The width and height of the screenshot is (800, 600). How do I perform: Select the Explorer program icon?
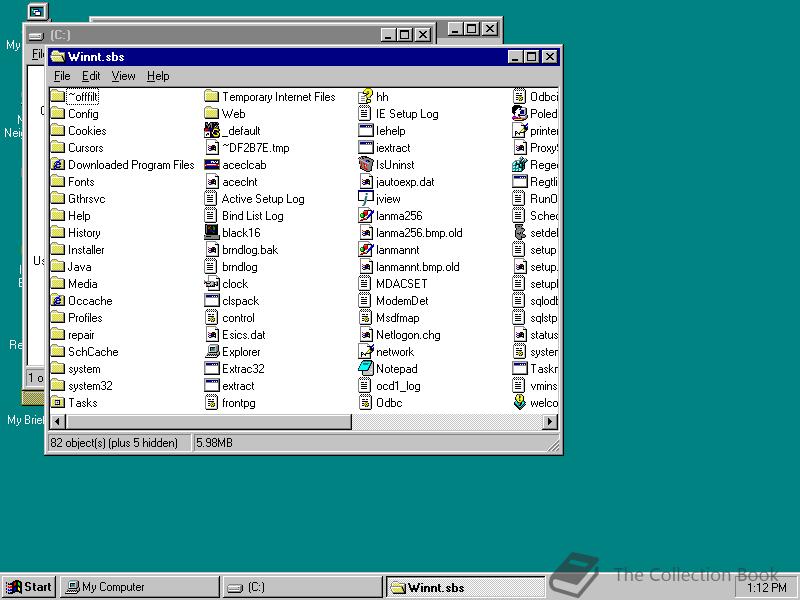(x=212, y=352)
